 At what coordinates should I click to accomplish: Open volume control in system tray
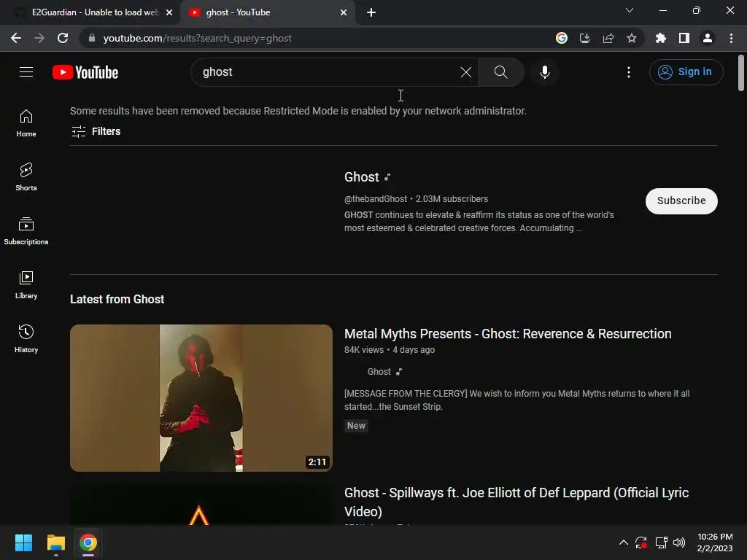[x=679, y=542]
